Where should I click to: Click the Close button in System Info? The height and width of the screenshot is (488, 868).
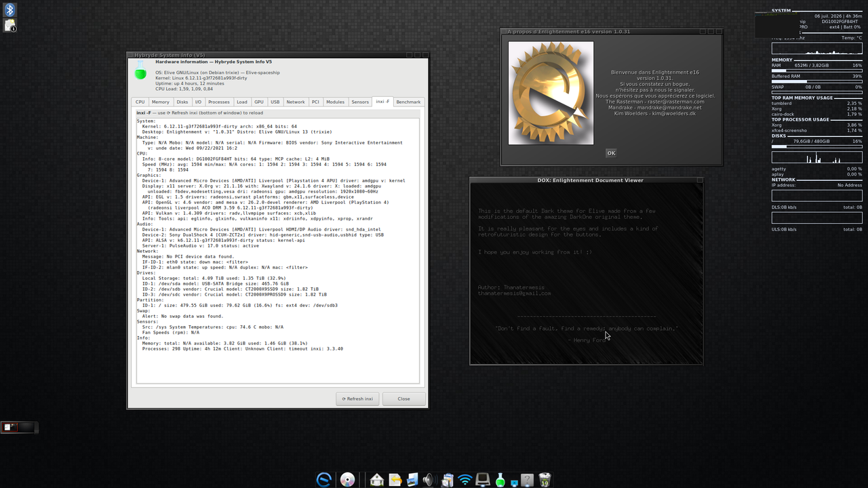[404, 399]
